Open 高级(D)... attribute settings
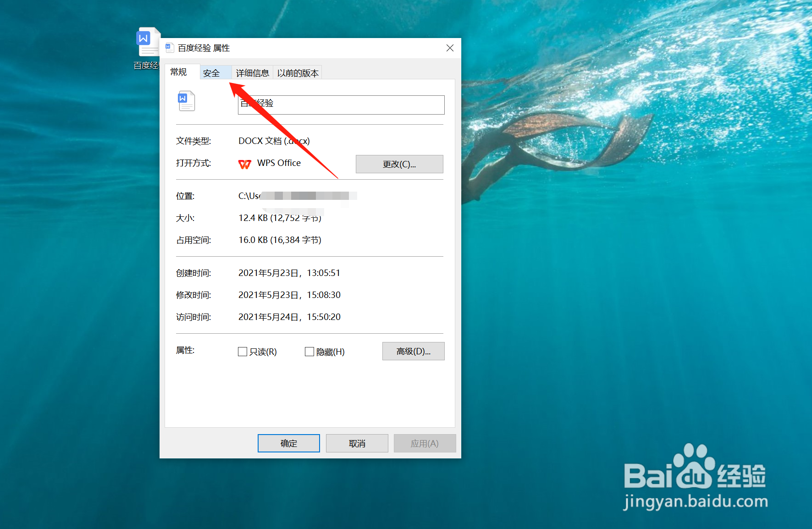Viewport: 812px width, 529px height. [414, 351]
